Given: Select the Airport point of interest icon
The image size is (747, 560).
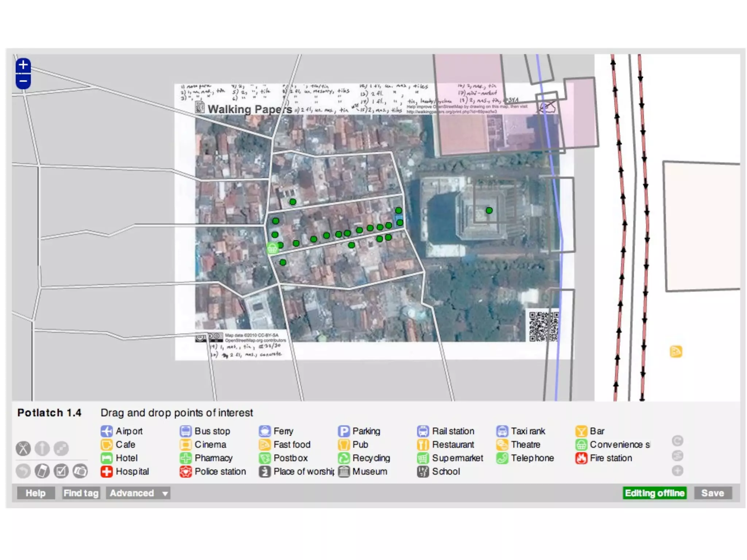Looking at the screenshot, I should click(107, 431).
